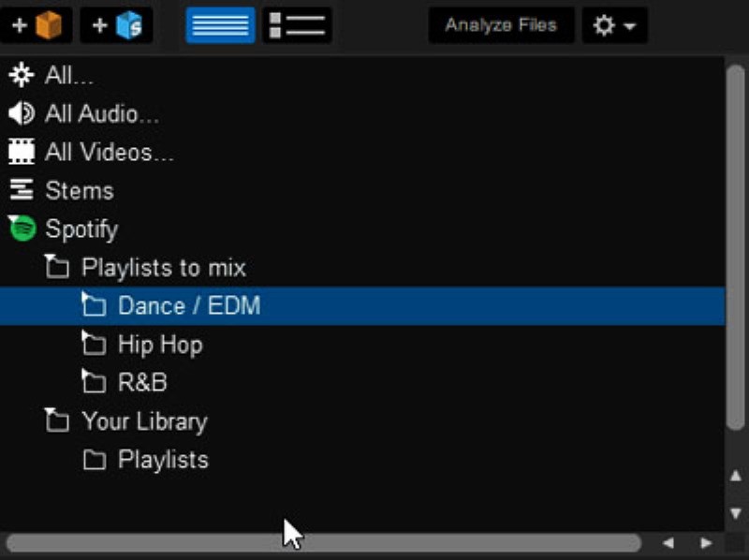749x560 pixels.
Task: Click the horizontal scrollbar thumb
Action: (323, 543)
